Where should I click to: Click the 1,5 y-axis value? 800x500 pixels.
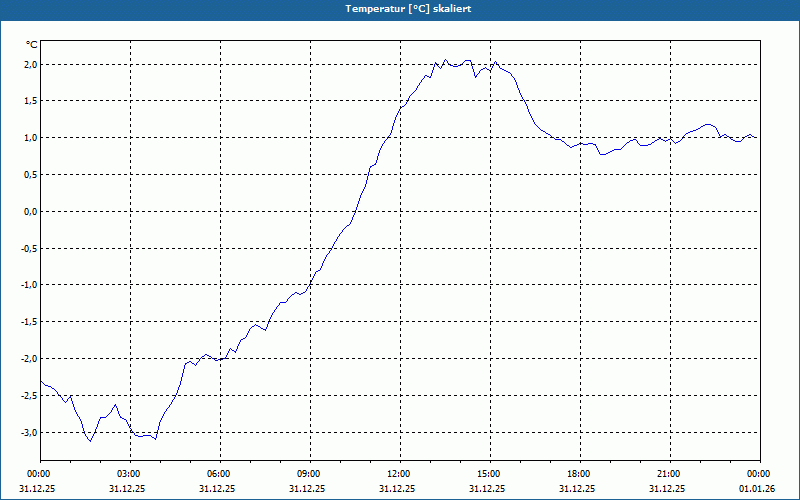point(30,101)
